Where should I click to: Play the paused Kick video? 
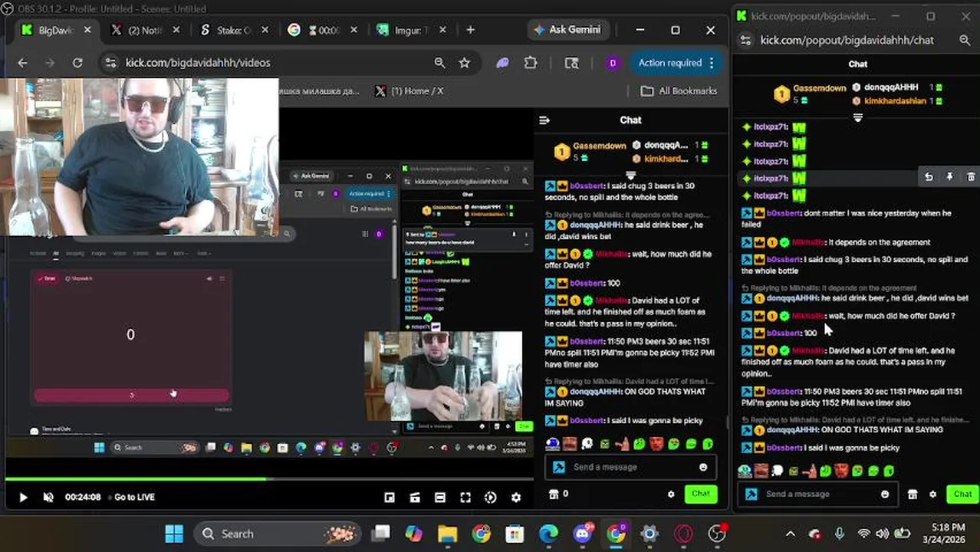[23, 498]
